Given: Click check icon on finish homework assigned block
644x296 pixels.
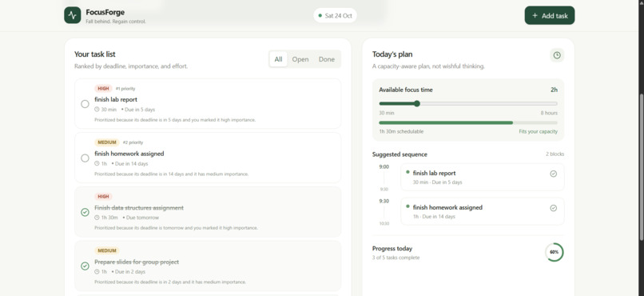Looking at the screenshot, I should [553, 208].
